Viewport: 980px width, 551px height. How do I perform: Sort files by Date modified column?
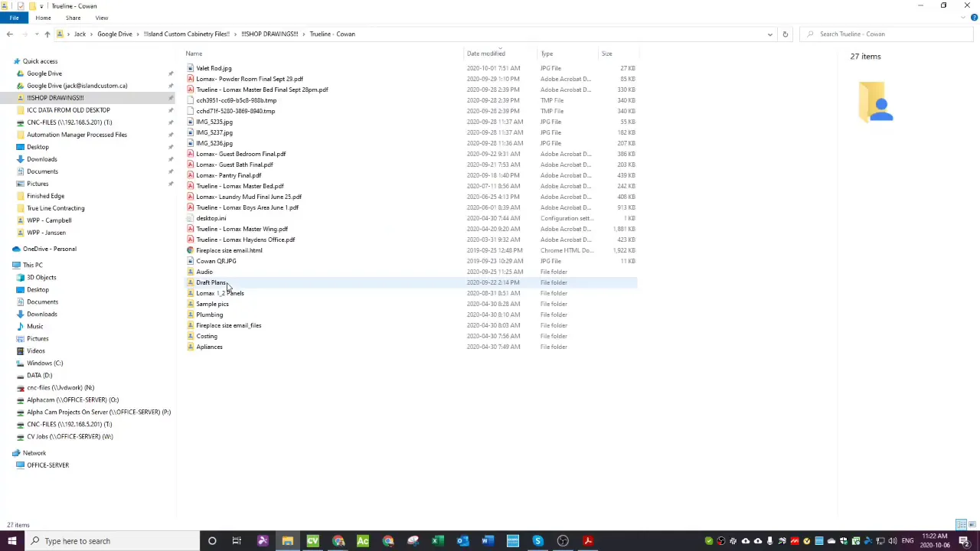(486, 54)
